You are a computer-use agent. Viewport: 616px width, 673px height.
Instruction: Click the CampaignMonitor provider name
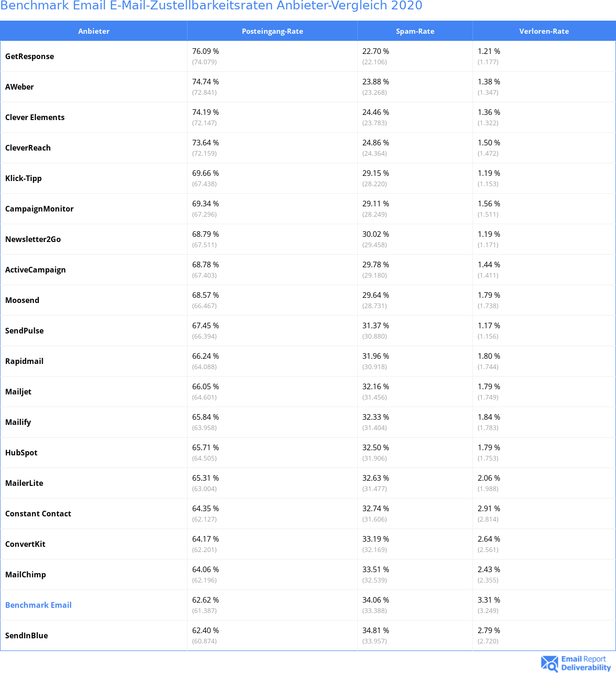click(x=39, y=209)
